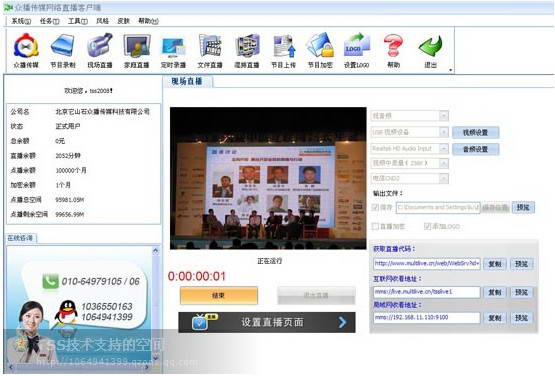Expand the Realtek HD Audio Input dropdown
The width and height of the screenshot is (555, 376).
[444, 148]
